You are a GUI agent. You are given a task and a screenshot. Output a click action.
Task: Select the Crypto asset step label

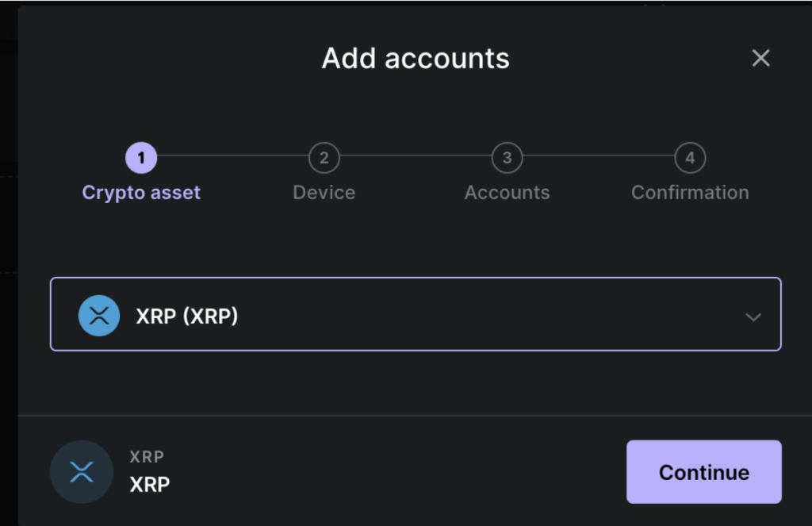pos(140,192)
